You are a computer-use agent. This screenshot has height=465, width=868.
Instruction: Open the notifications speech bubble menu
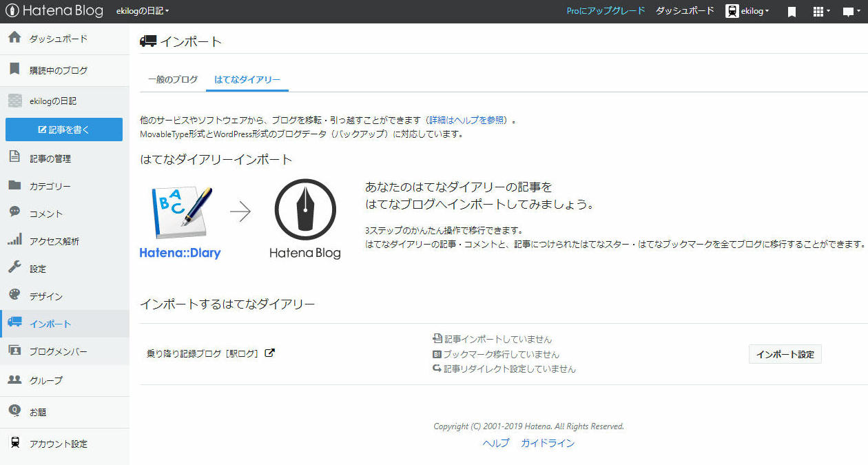point(851,12)
